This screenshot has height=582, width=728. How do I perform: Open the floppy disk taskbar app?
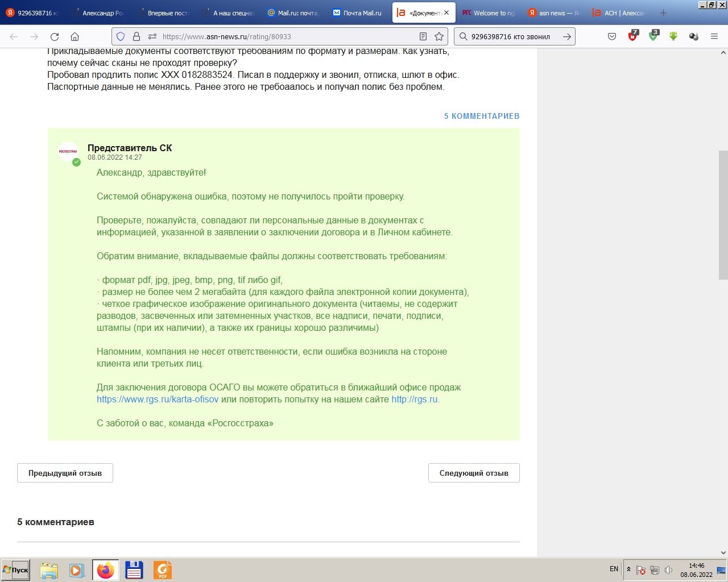click(134, 570)
